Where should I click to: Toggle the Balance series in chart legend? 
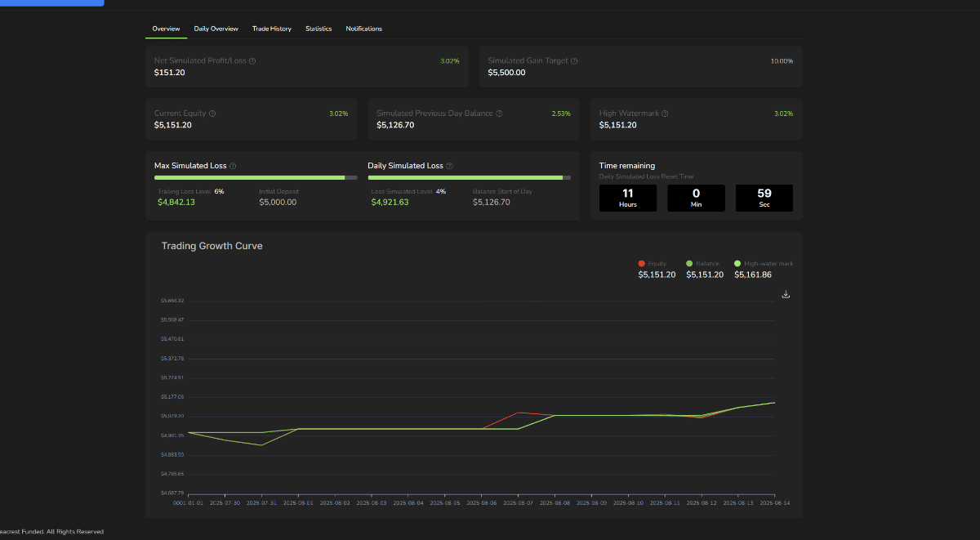click(x=703, y=264)
